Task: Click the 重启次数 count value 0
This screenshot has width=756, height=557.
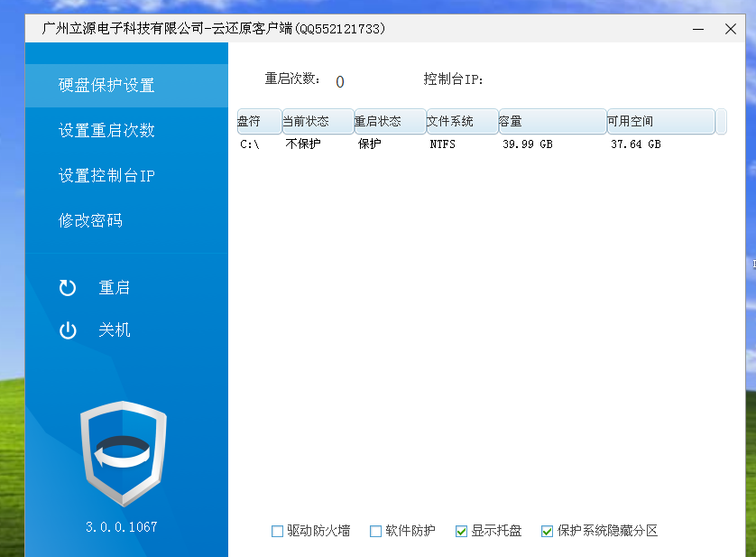Action: click(x=340, y=82)
